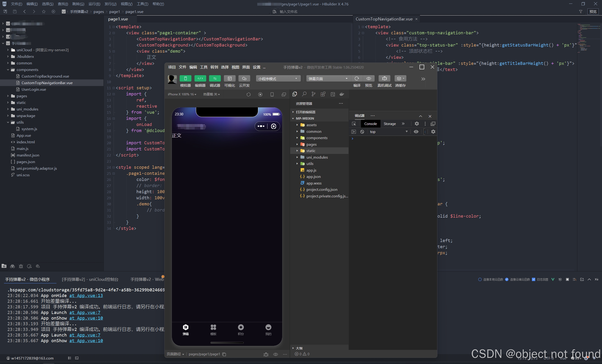Open the 小程序模式 dropdown

coord(278,79)
